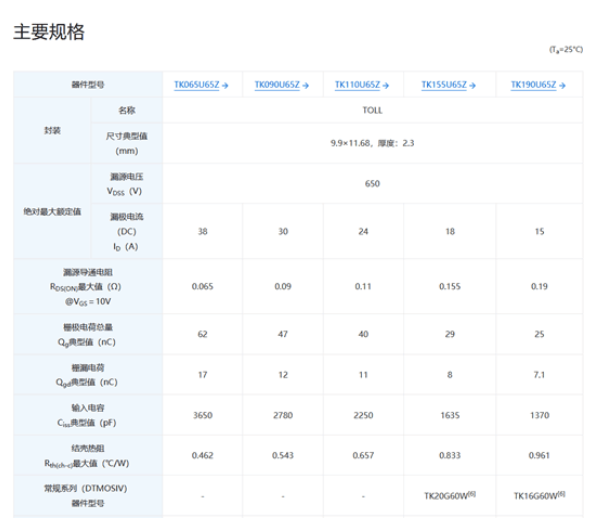Click the 0.961 thermal resistance value
This screenshot has width=592, height=521.
pyautogui.click(x=539, y=455)
